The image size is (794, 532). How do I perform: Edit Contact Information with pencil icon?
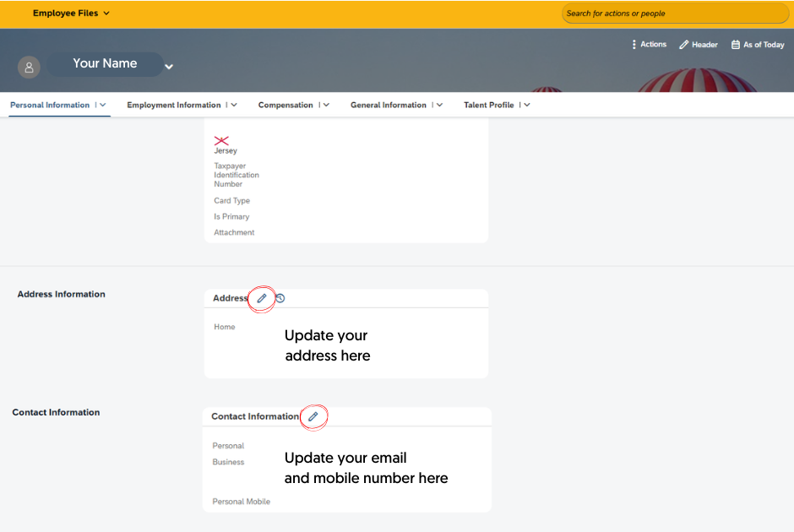313,416
